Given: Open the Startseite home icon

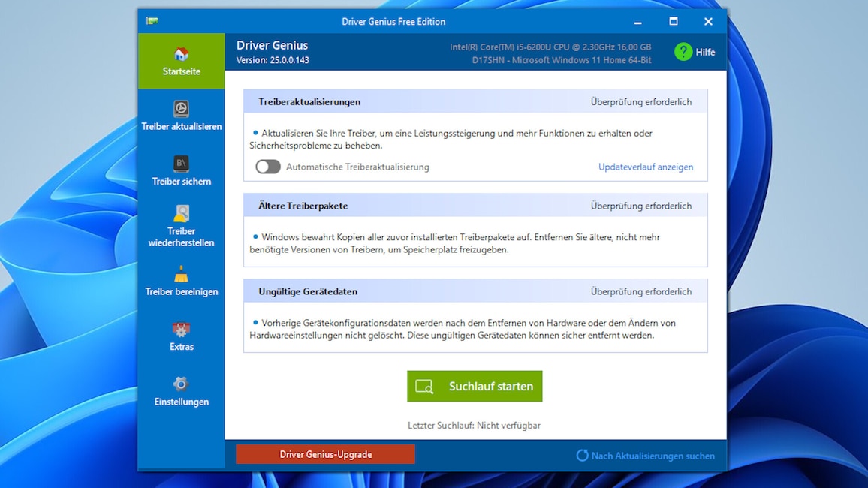Looking at the screenshot, I should pyautogui.click(x=181, y=53).
